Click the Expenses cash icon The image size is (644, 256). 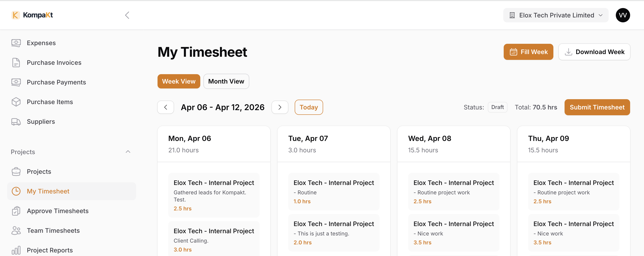(16, 43)
